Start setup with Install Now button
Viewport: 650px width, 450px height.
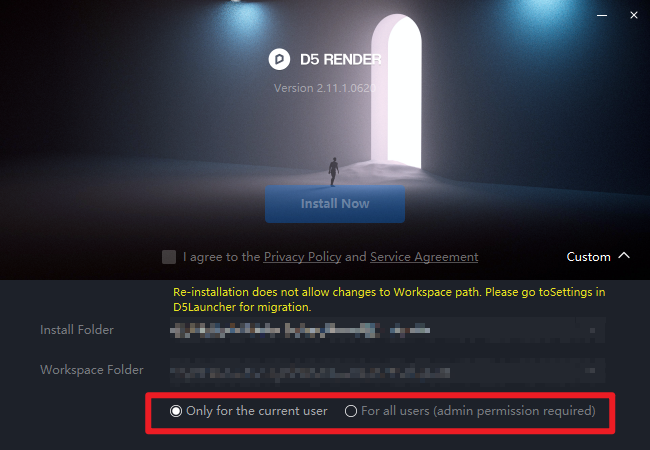pos(335,204)
